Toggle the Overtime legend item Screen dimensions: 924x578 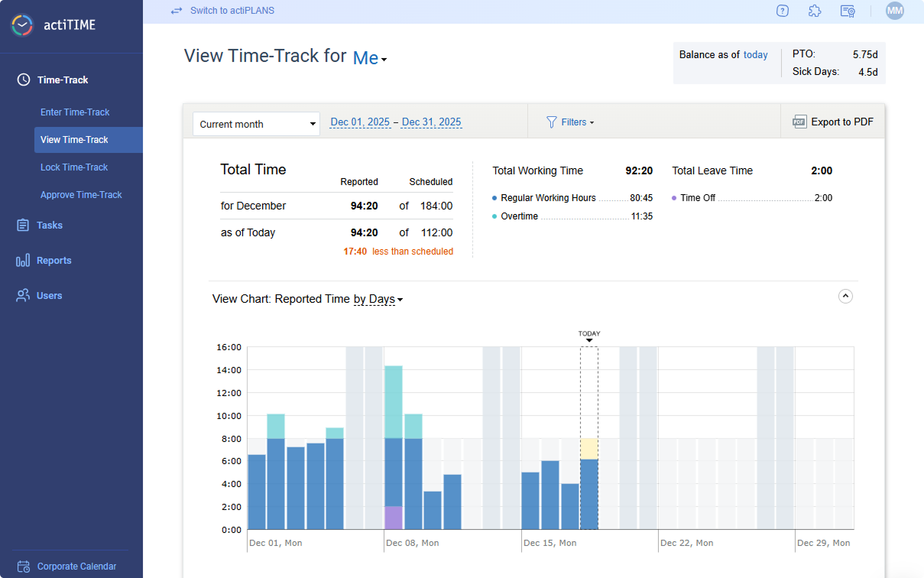[517, 216]
